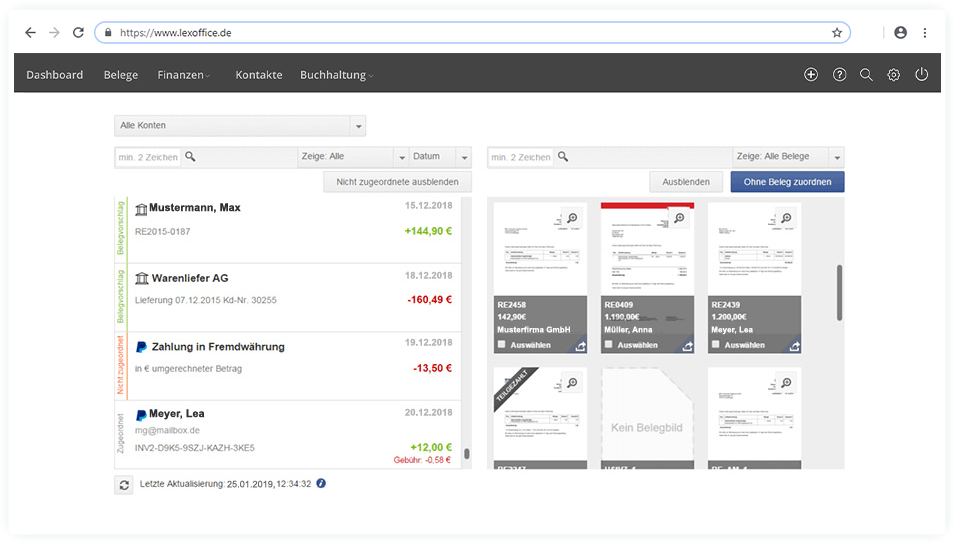Click the Ohne Beleg zuordnen button
Screen dimensions: 955x544
[787, 182]
